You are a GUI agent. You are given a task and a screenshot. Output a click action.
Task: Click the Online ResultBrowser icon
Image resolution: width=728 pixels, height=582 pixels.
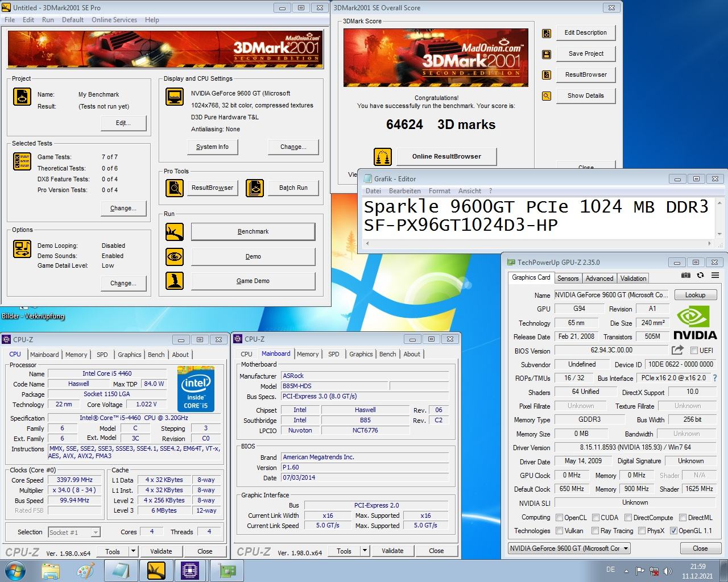coord(383,157)
